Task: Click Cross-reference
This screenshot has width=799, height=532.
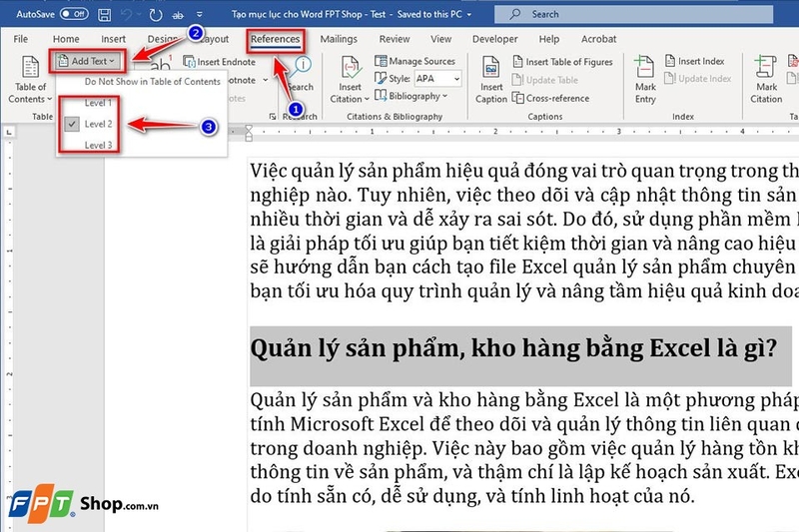Action: pos(550,98)
